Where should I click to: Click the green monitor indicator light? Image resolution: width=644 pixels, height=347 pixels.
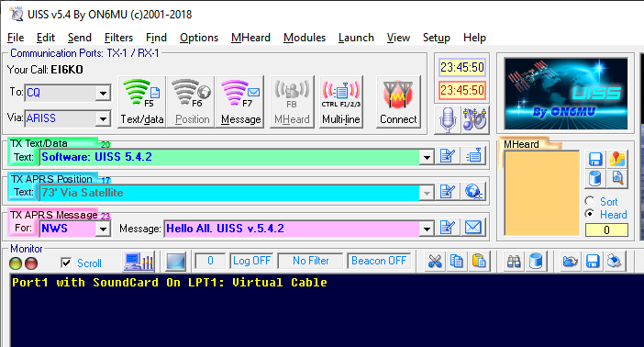(16, 263)
